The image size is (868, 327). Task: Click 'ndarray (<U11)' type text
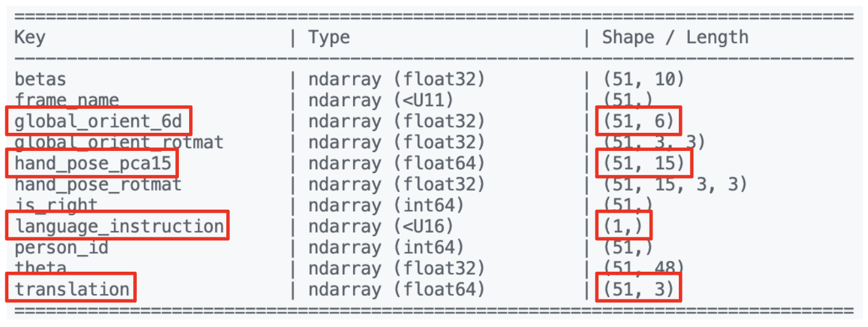[x=381, y=100]
